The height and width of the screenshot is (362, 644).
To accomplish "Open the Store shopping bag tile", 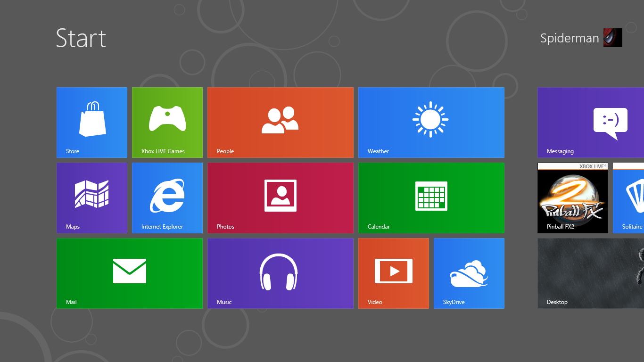I will (x=92, y=123).
